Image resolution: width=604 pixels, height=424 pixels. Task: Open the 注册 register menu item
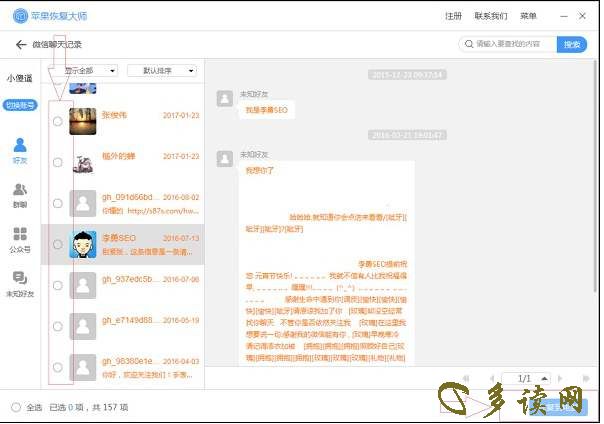pyautogui.click(x=453, y=16)
